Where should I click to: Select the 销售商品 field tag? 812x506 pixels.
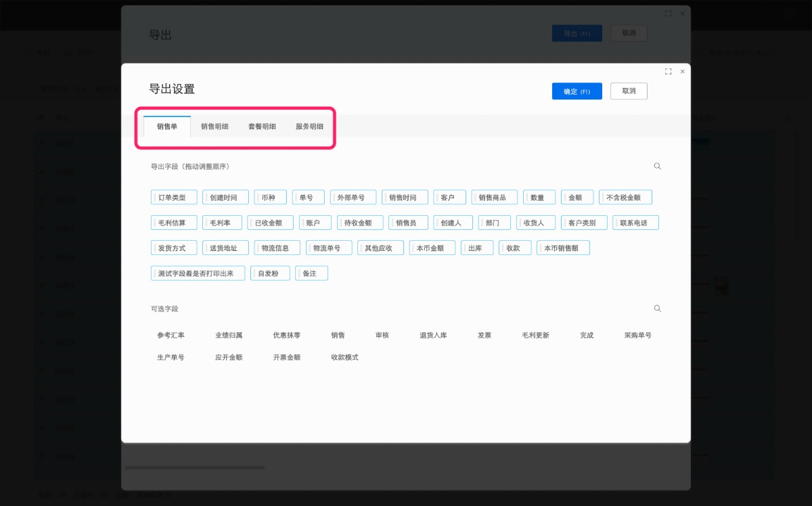[494, 198]
